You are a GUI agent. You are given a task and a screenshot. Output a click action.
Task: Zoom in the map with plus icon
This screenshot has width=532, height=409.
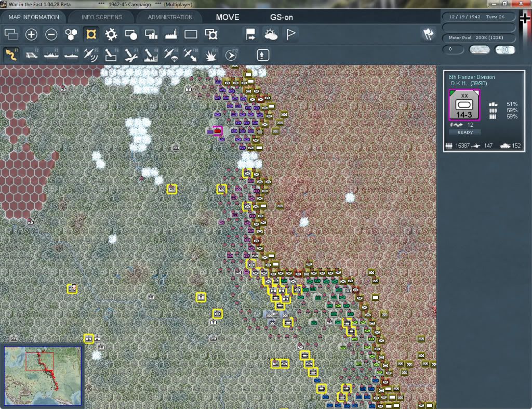pos(31,34)
